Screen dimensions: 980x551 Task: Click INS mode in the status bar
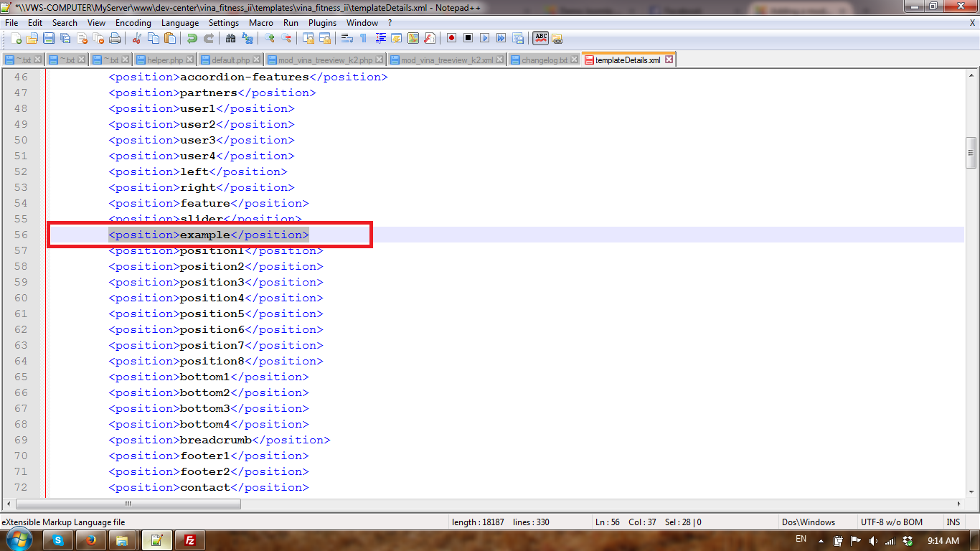coord(953,522)
